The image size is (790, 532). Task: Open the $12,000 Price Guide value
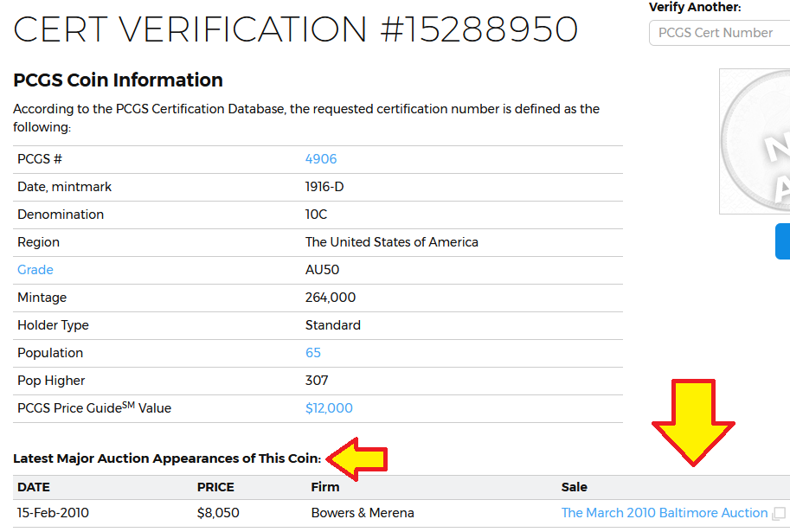click(x=329, y=408)
